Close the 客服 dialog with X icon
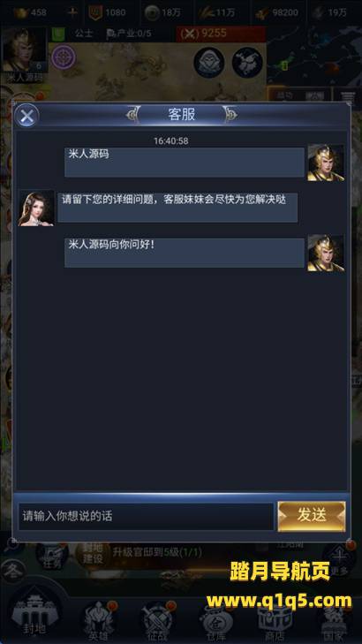The image size is (362, 644). [26, 116]
